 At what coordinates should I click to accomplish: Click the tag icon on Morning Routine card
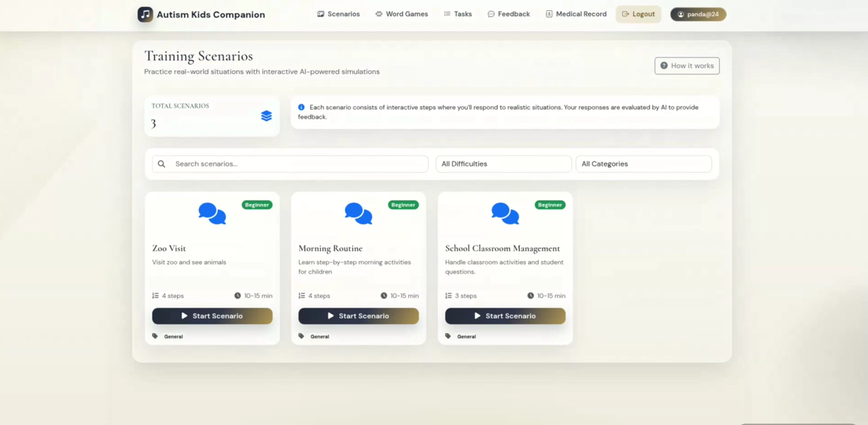301,336
